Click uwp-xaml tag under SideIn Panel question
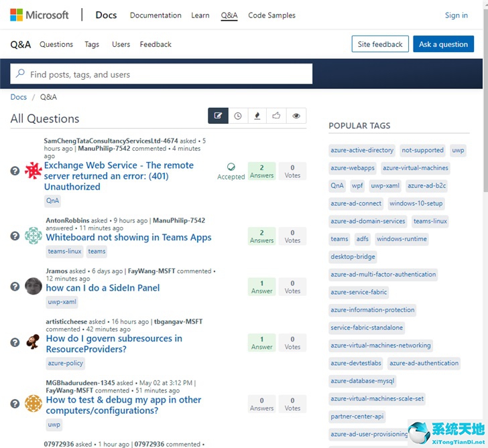 pyautogui.click(x=62, y=302)
